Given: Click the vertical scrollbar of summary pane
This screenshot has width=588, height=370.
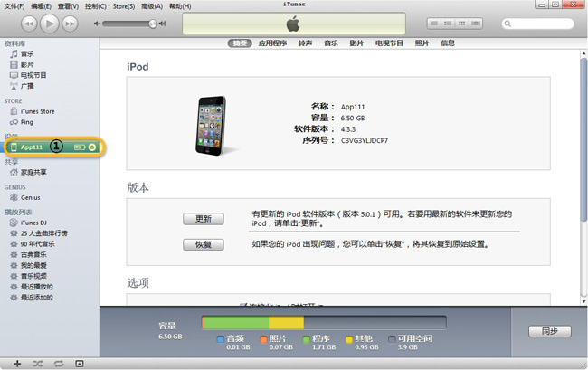Looking at the screenshot, I should click(583, 139).
